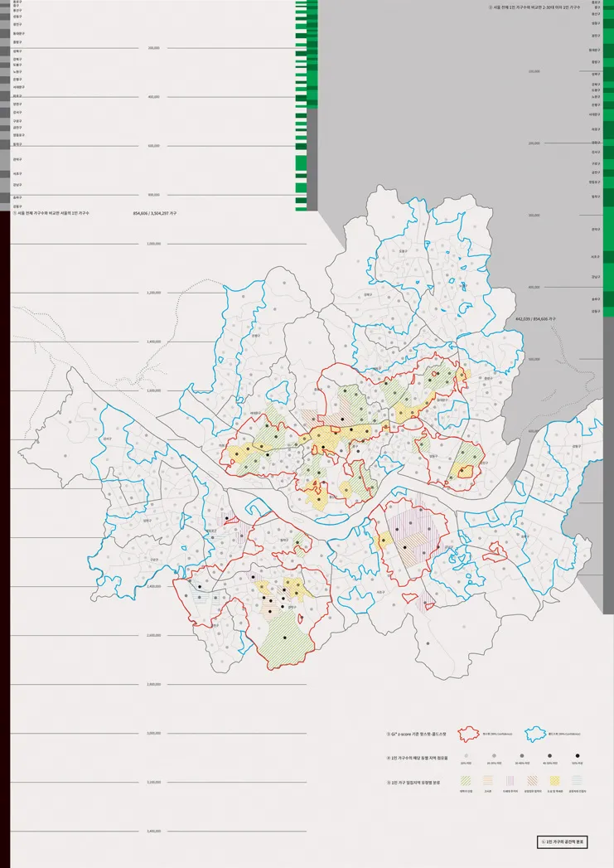The image size is (614, 868).
Task: Click the red hotspot outline legend symbol
Action: click(x=468, y=734)
